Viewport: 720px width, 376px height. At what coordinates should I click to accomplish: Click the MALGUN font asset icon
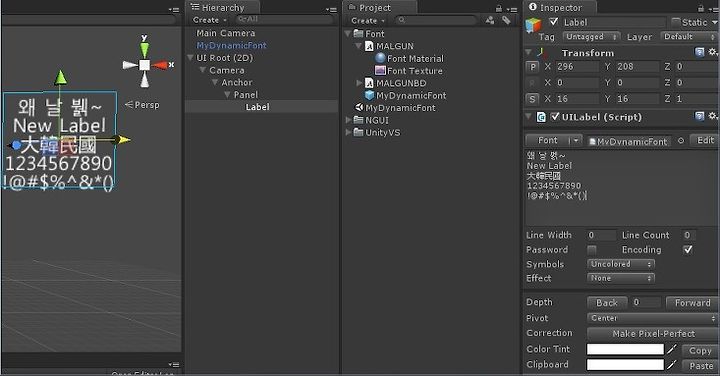click(x=369, y=46)
